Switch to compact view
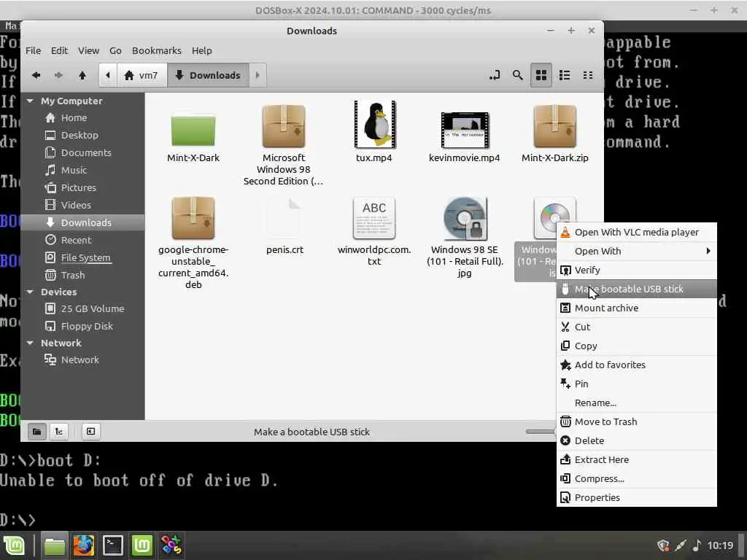The width and height of the screenshot is (747, 560). pyautogui.click(x=588, y=75)
